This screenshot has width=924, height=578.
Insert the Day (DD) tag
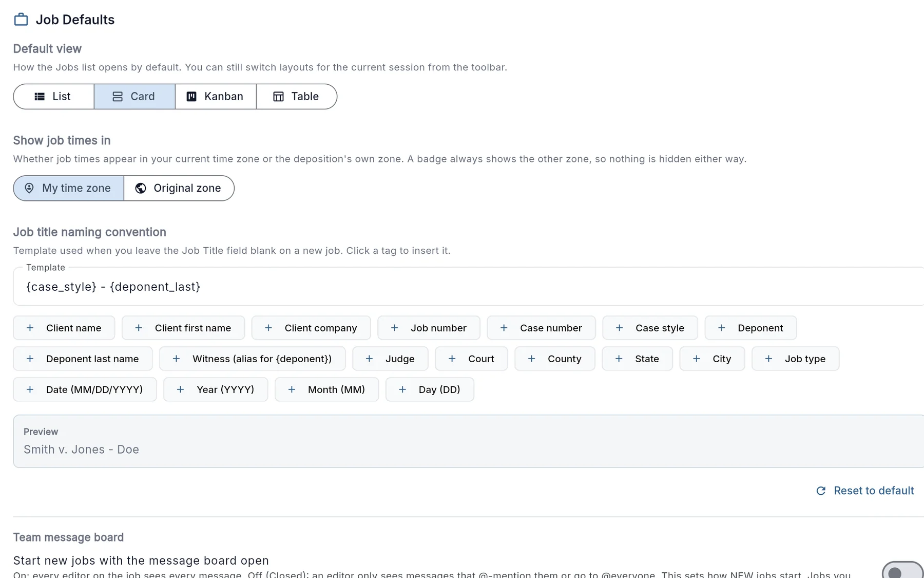430,389
